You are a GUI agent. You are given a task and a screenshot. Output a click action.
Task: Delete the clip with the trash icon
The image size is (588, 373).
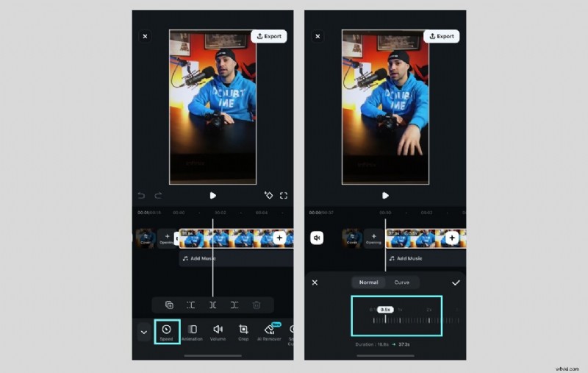coord(257,305)
